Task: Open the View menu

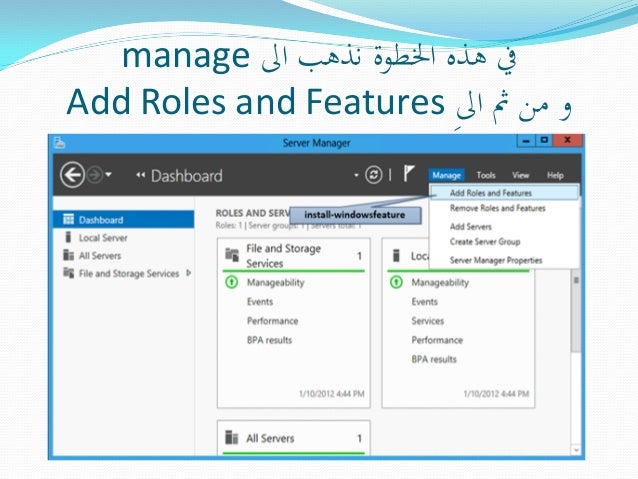Action: point(520,175)
